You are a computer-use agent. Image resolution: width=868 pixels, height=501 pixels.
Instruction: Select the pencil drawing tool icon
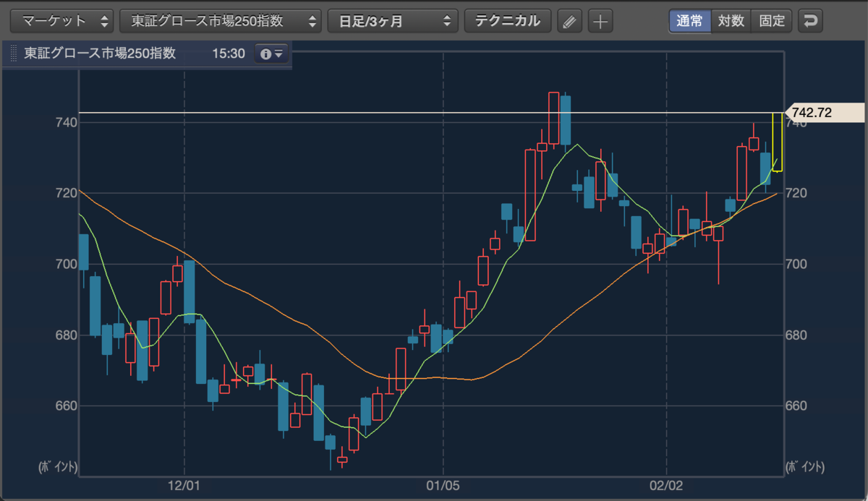click(570, 21)
